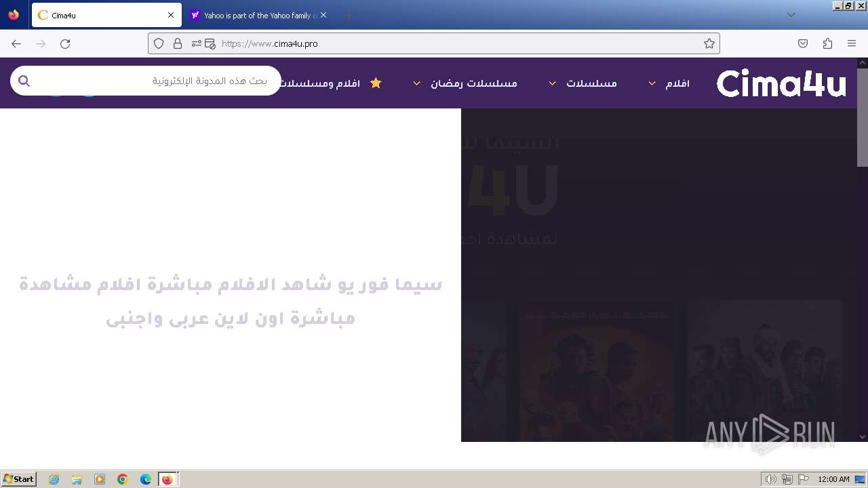Open the Windows Start menu
Screen dimensions: 868x488
[19, 479]
